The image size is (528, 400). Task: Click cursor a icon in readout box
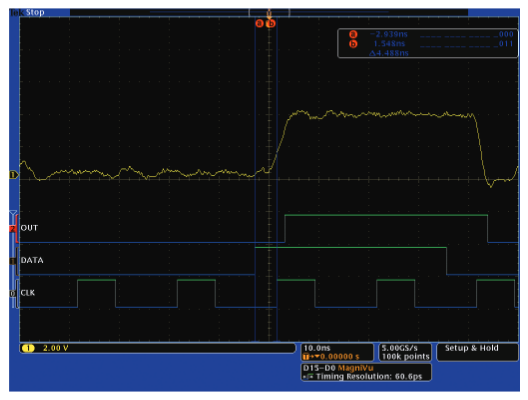click(353, 34)
